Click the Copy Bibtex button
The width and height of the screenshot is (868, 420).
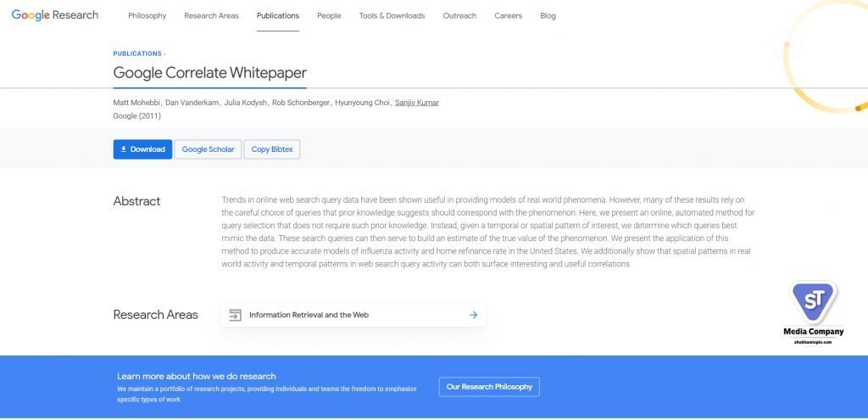(272, 149)
